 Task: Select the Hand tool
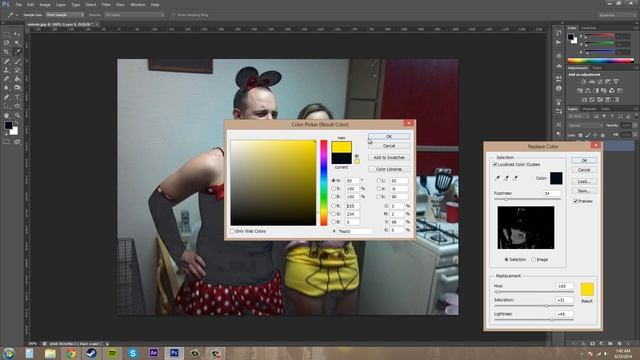click(x=7, y=116)
